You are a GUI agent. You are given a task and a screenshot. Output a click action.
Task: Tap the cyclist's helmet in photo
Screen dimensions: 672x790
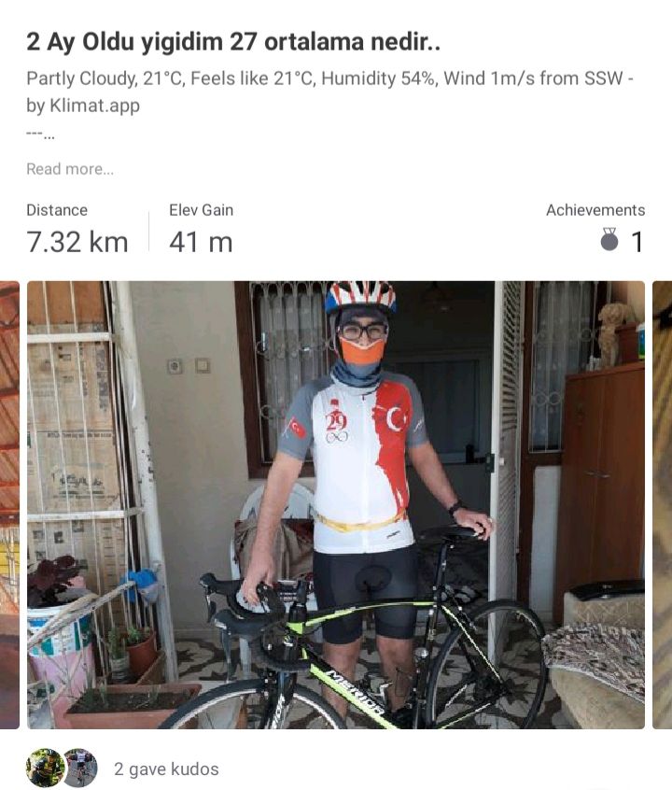point(359,297)
